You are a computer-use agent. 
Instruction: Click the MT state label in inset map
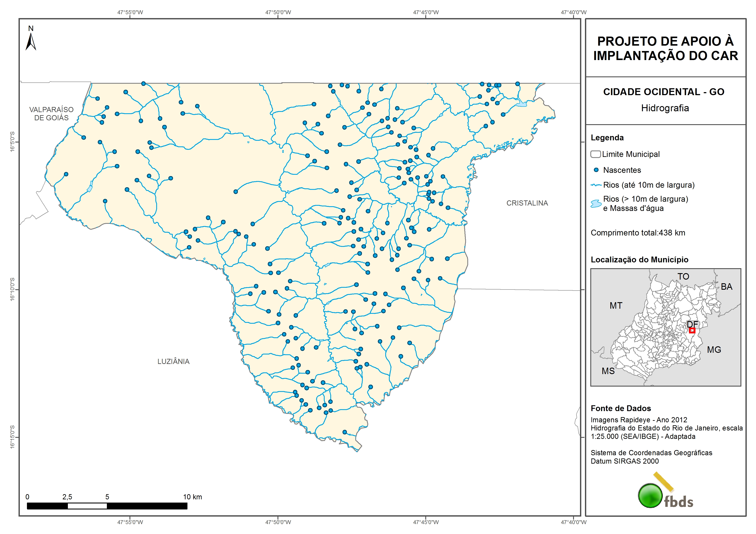616,306
